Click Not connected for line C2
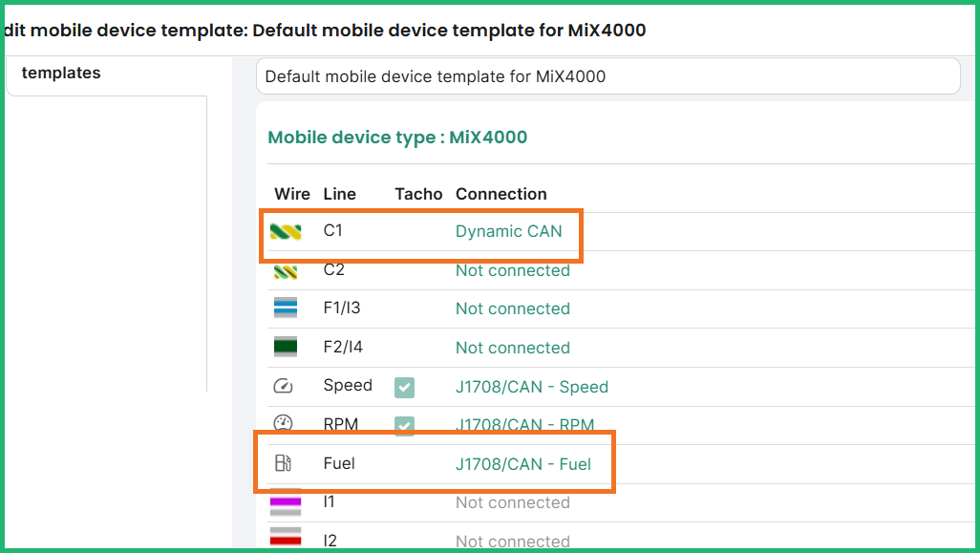Screen dimensions: 980x553 (512, 270)
